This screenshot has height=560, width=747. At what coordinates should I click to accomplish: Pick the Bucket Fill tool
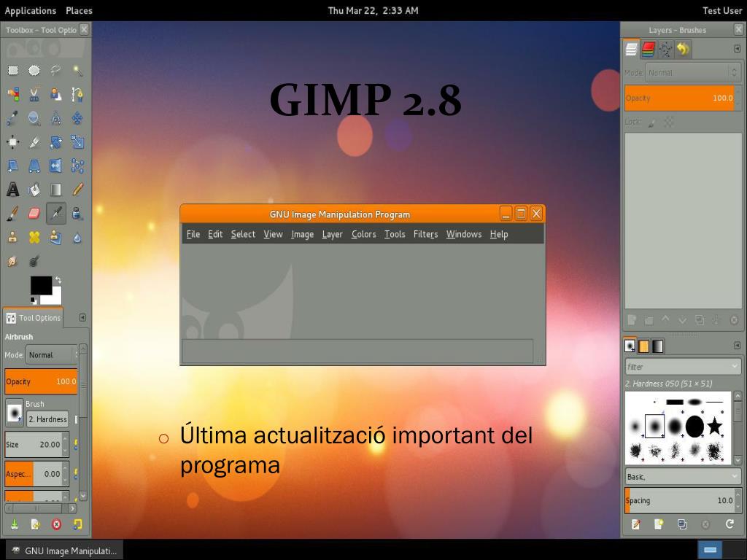[x=34, y=190]
